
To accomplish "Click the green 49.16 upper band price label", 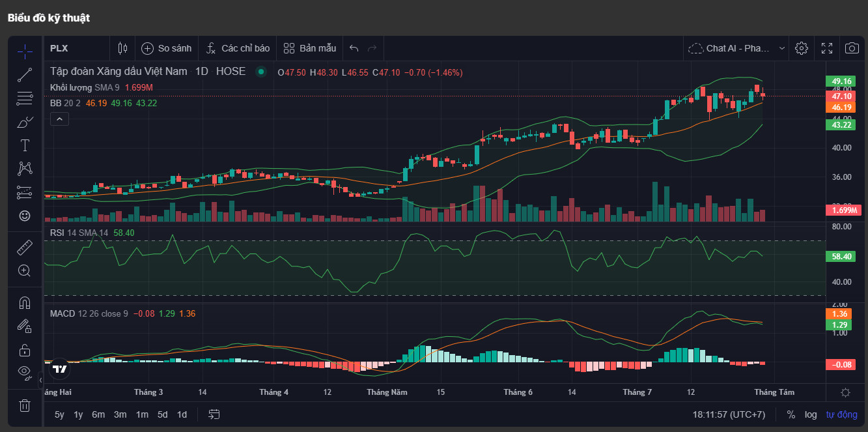I will point(842,81).
